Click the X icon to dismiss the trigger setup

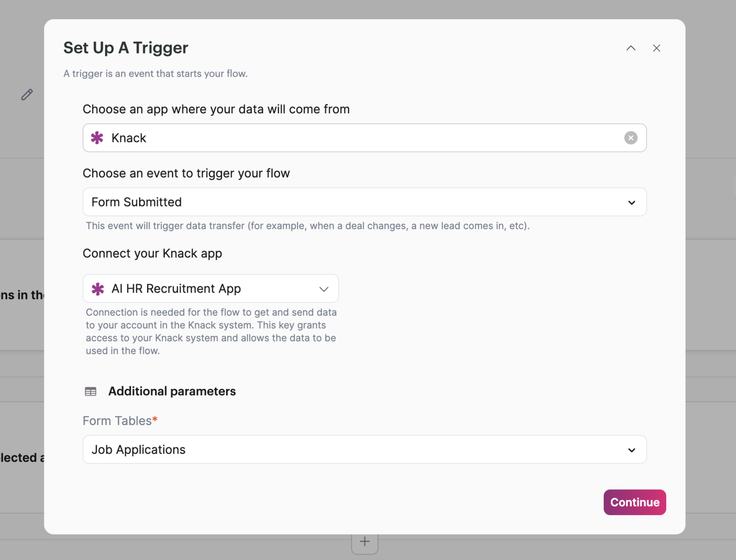tap(657, 48)
